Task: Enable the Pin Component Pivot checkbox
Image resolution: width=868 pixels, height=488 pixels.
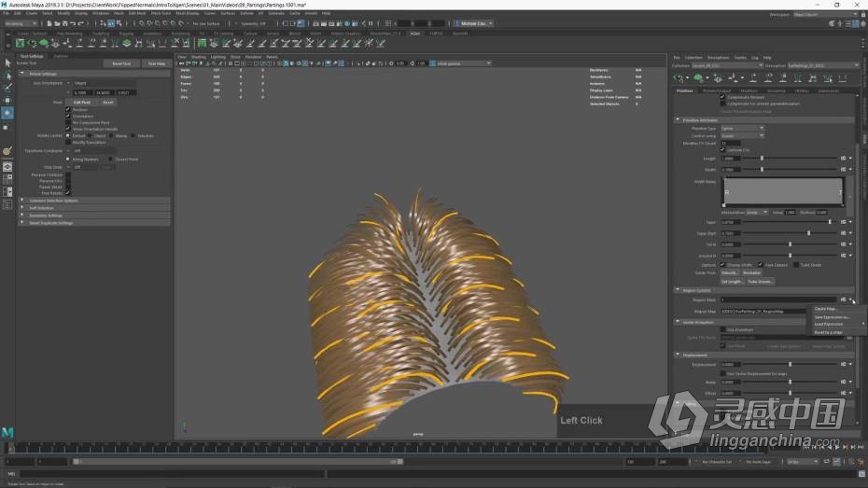Action: click(68, 122)
